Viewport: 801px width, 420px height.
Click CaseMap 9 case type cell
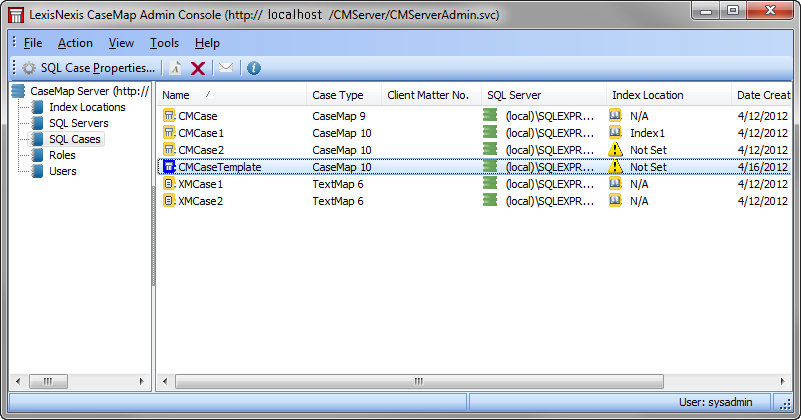339,116
